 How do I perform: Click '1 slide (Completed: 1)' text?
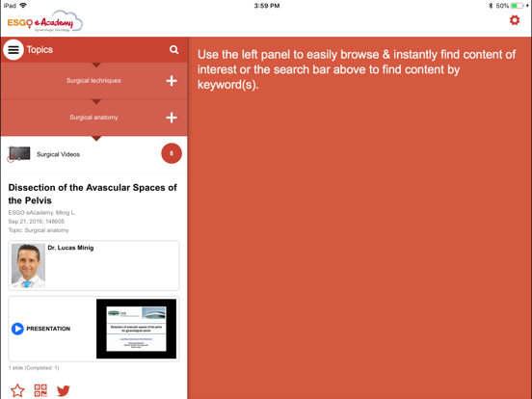(34, 368)
